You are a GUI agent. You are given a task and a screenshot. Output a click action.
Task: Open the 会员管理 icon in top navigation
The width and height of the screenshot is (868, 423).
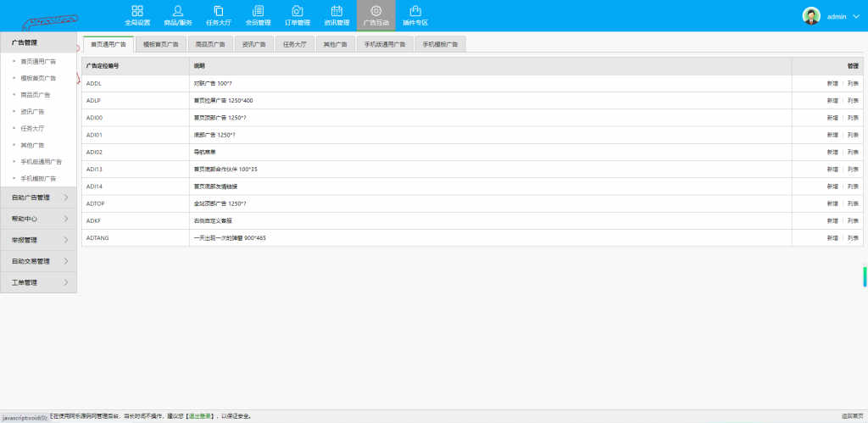[x=258, y=10]
